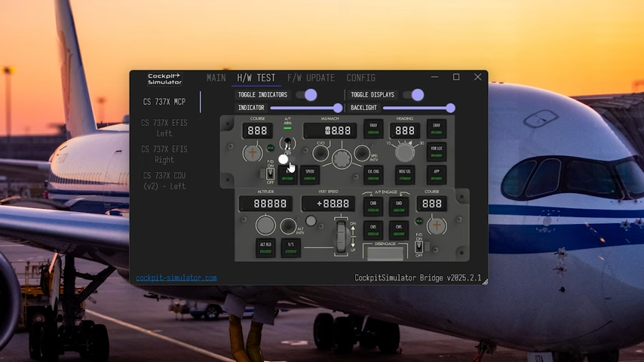Select the H/W TEST tab
644x362 pixels.
tap(256, 78)
